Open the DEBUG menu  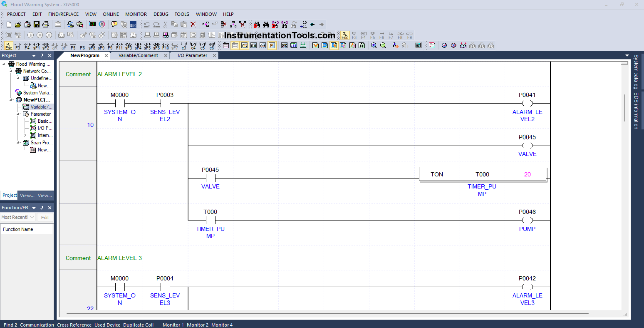[161, 14]
